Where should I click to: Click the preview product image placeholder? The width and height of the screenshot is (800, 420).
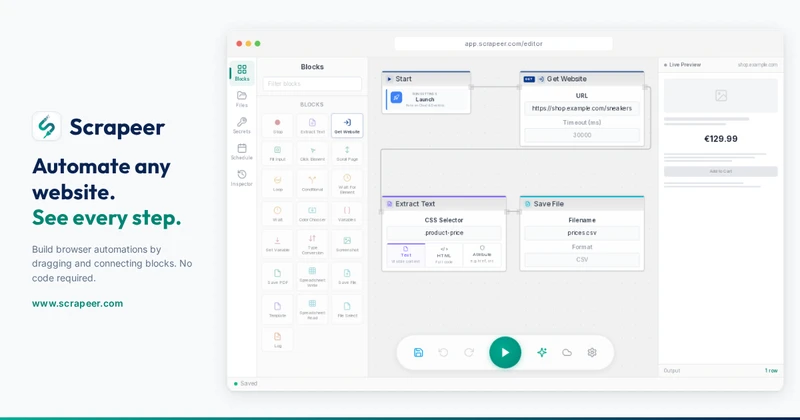tap(720, 95)
